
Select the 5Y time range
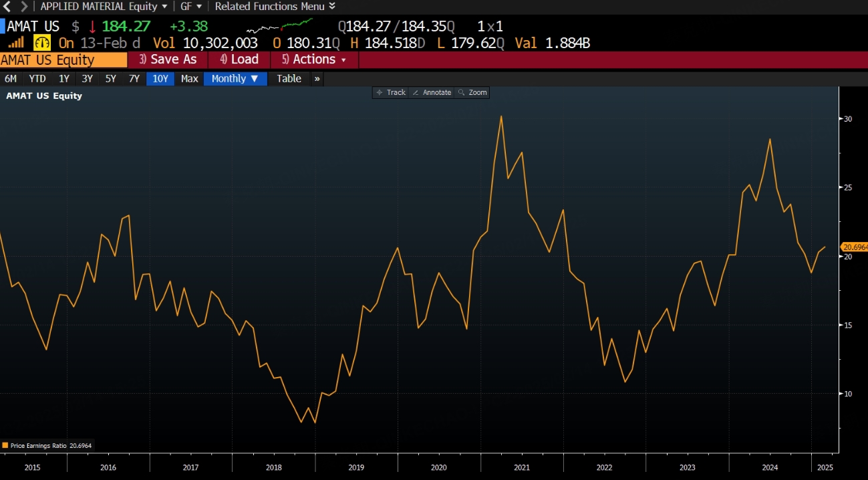[111, 78]
